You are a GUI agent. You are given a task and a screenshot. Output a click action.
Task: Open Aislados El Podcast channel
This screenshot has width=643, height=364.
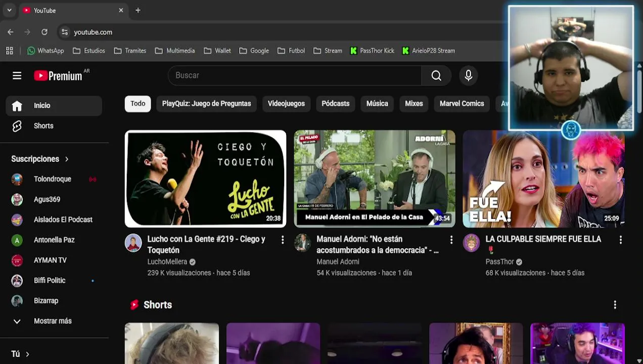(x=54, y=220)
